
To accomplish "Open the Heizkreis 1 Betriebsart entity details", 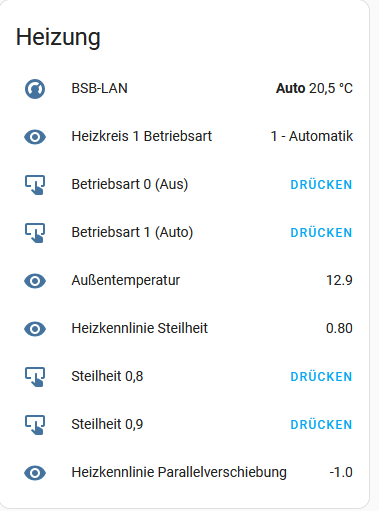I will click(x=184, y=137).
